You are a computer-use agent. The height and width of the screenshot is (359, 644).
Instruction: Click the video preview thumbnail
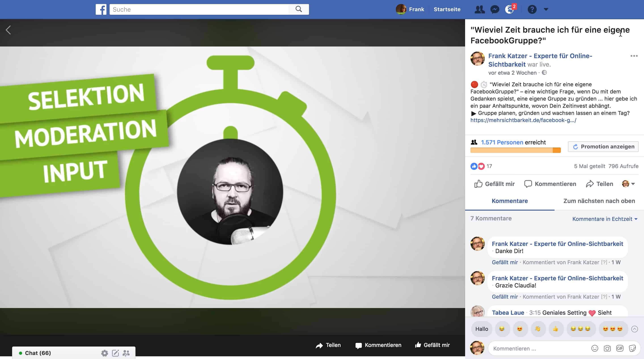tap(233, 177)
